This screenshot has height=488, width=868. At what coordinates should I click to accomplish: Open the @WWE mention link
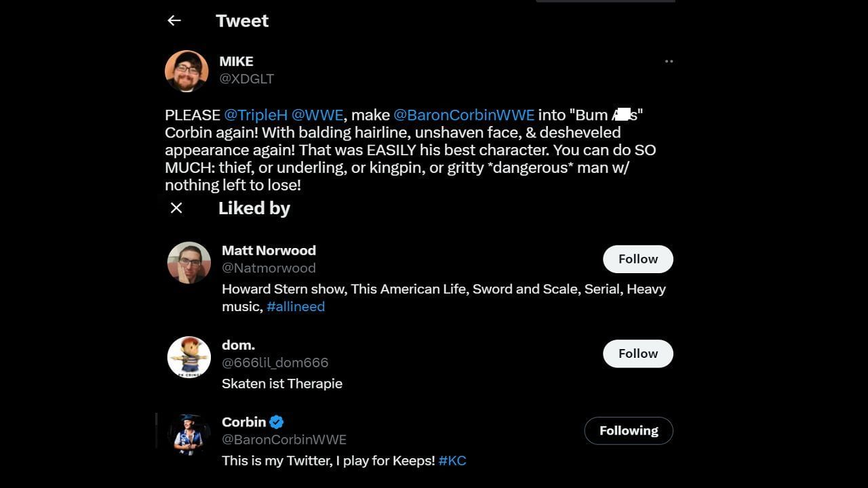pos(317,115)
